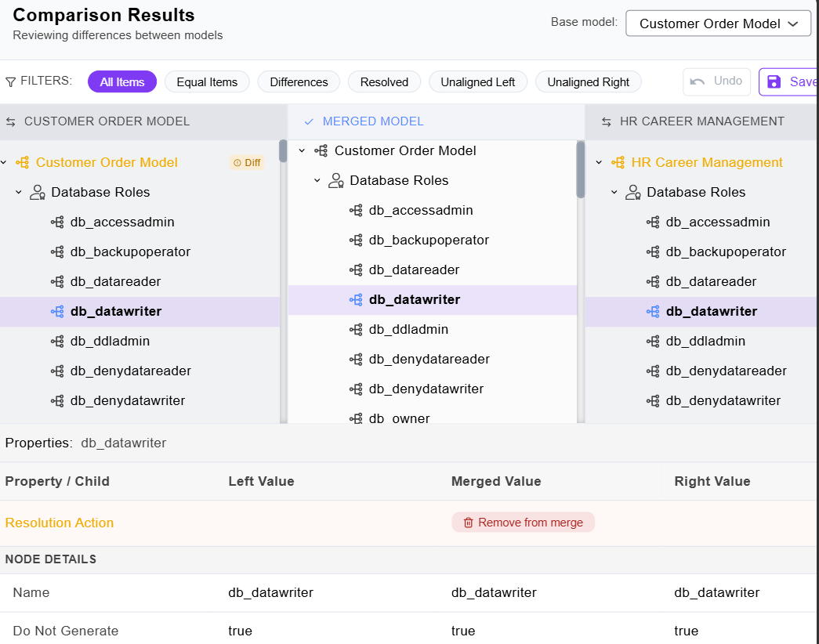Select db_denydatareader in merged panel

pyautogui.click(x=433, y=359)
